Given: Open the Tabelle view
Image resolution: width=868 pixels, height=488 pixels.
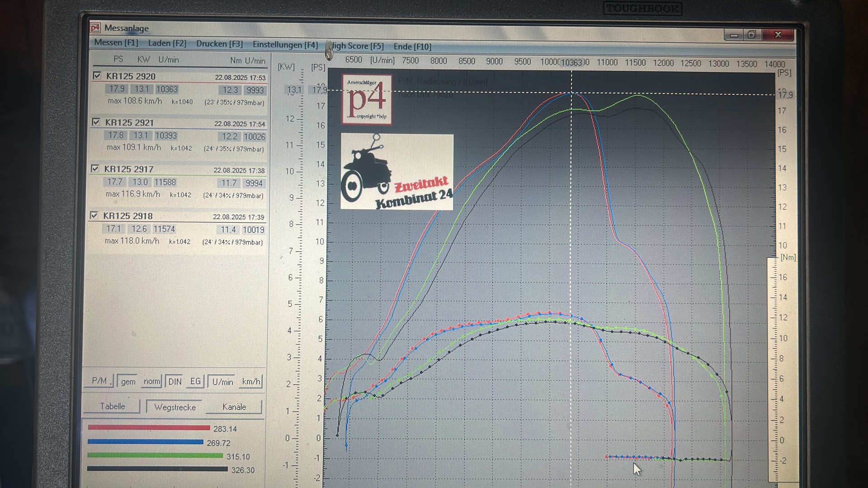Looking at the screenshot, I should click(x=113, y=406).
